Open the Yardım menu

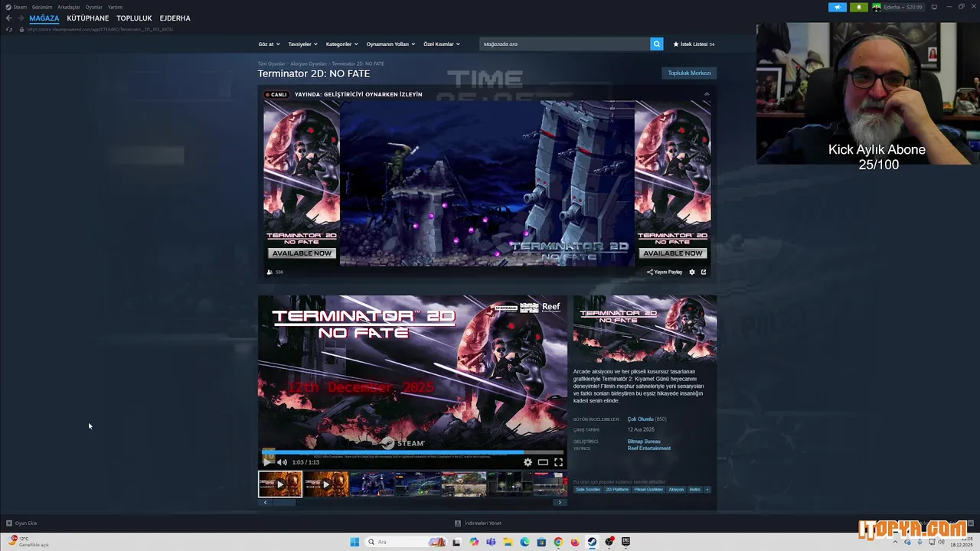coord(116,7)
